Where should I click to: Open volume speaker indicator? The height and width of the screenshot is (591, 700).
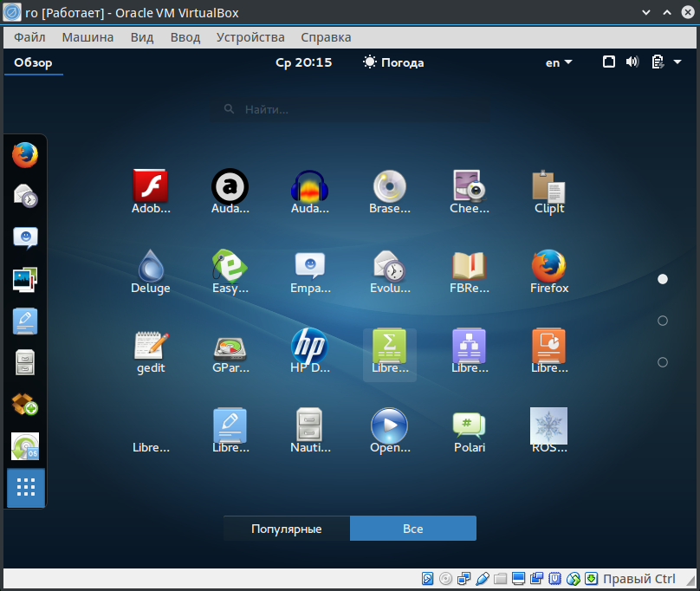click(632, 62)
